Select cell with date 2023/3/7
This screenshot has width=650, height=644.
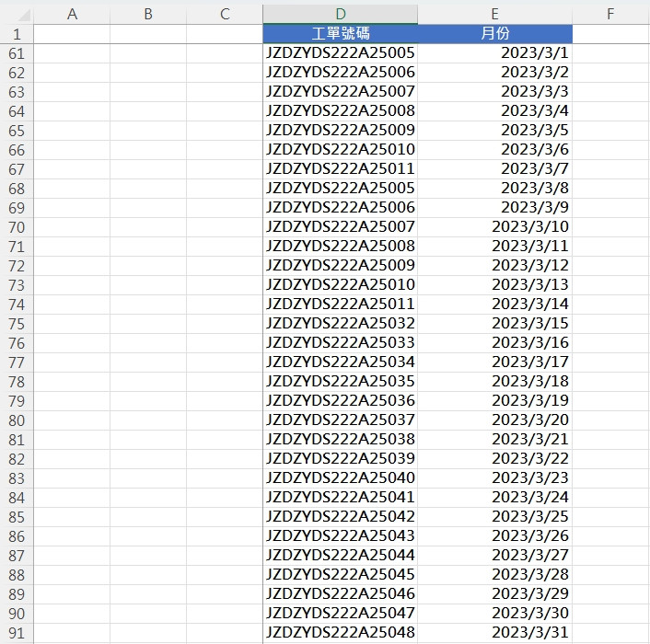pos(495,169)
